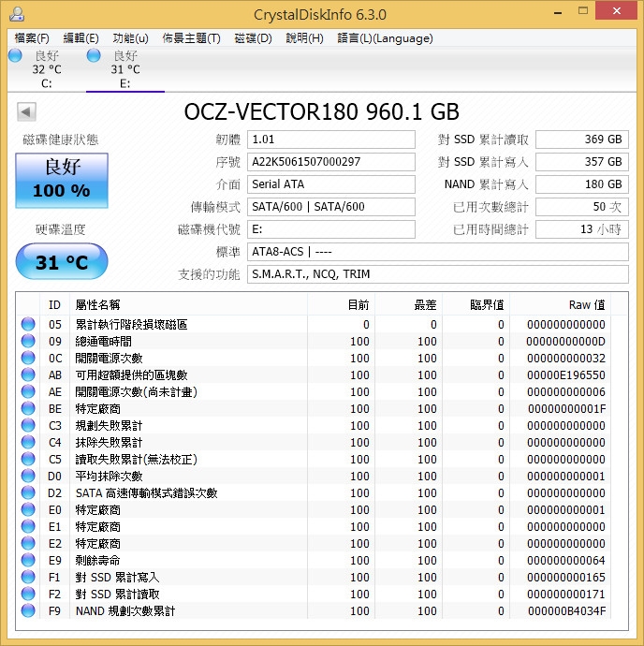Click the NAND writes value 180 GB
644x646 pixels.
click(x=582, y=184)
